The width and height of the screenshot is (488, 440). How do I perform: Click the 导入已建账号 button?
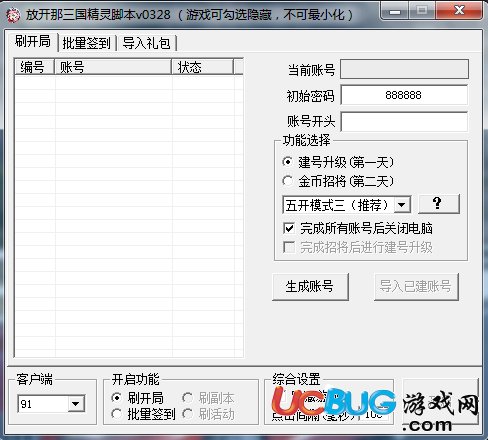tap(416, 287)
